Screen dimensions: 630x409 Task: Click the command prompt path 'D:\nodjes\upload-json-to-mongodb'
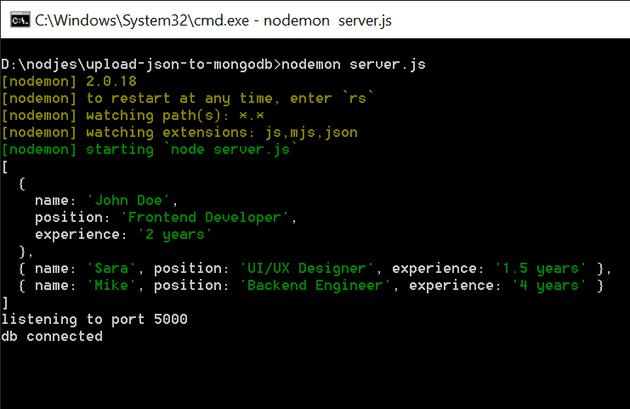click(x=139, y=64)
